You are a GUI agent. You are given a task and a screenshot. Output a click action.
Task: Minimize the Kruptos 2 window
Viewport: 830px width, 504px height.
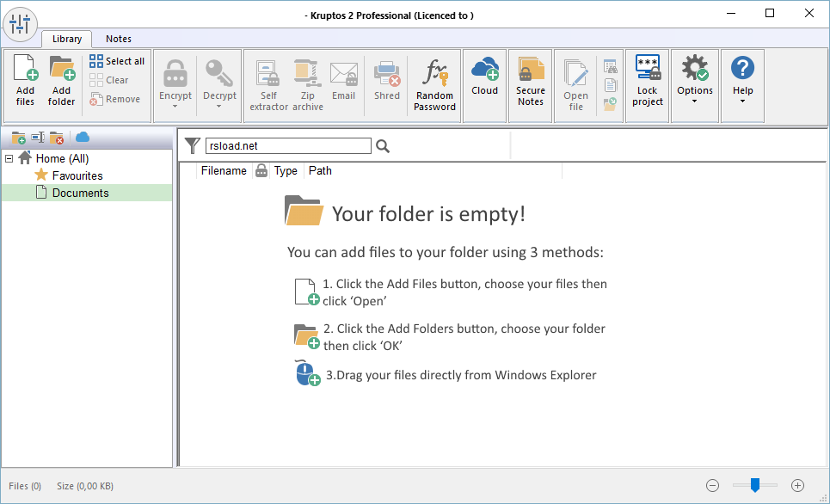tap(731, 13)
